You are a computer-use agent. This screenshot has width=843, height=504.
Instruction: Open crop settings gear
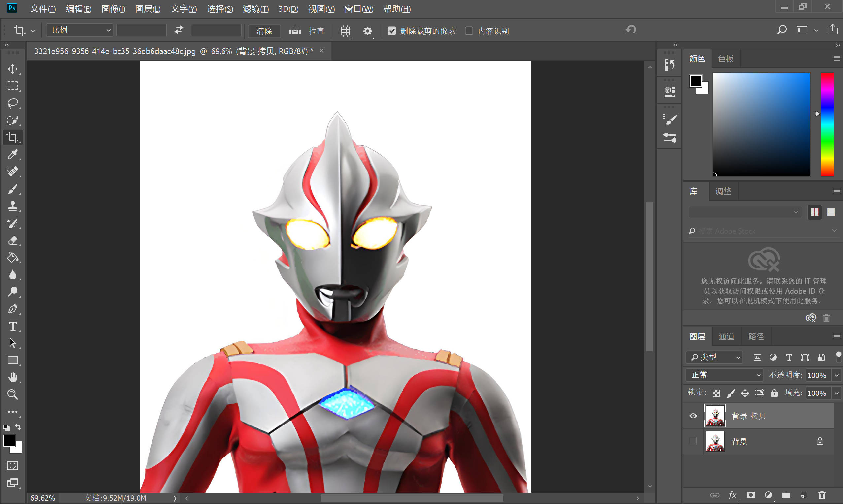pyautogui.click(x=368, y=31)
